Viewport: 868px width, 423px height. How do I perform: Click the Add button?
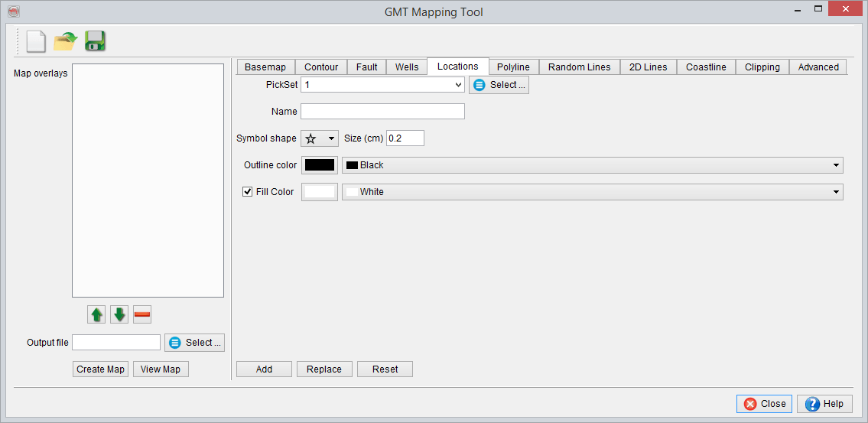264,369
